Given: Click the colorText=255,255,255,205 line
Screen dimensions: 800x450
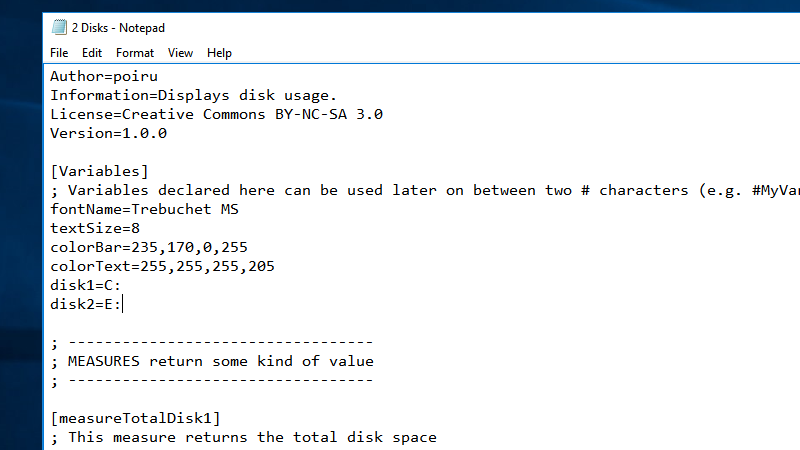Looking at the screenshot, I should (162, 266).
